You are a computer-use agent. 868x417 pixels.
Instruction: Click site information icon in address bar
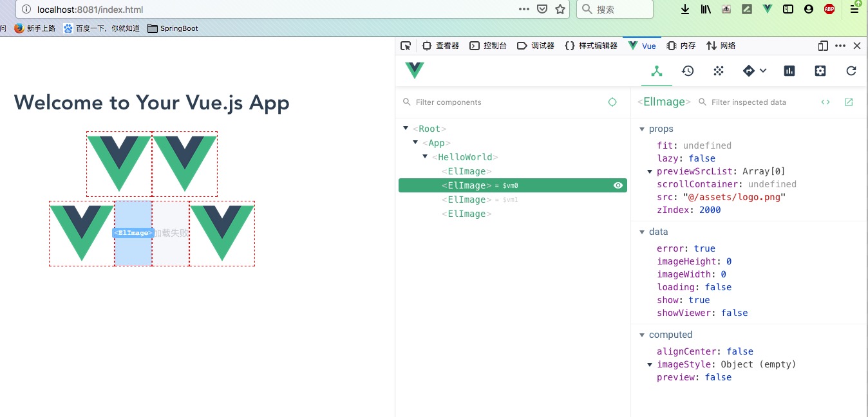(26, 10)
